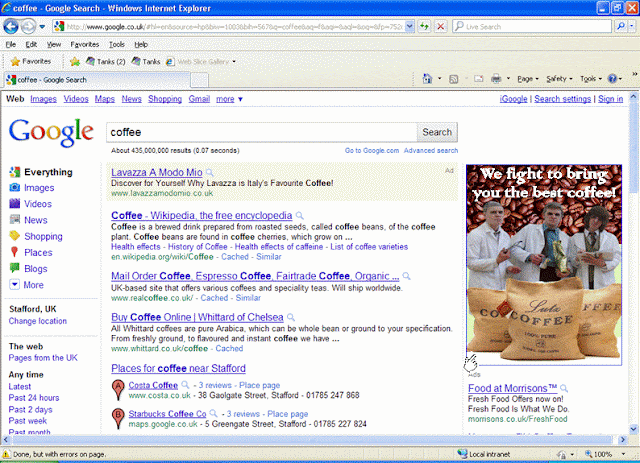
Task: Open the address bar URL history dropdown
Action: pos(410,27)
